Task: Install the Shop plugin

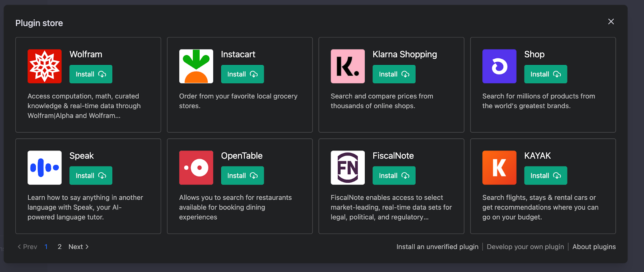Action: click(546, 74)
